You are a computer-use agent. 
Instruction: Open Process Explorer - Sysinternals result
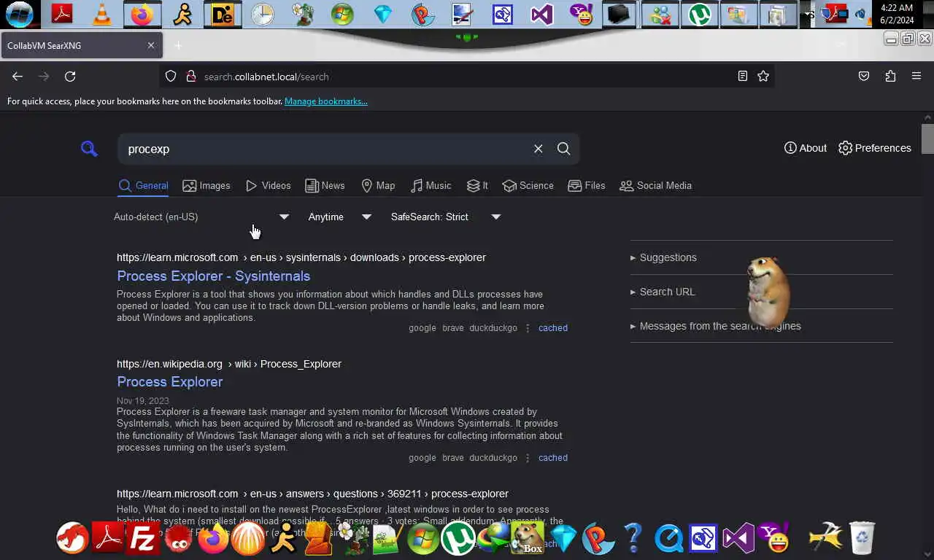213,276
